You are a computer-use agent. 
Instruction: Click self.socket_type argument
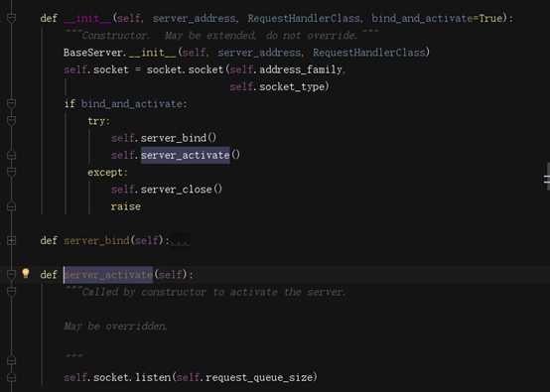pos(277,86)
